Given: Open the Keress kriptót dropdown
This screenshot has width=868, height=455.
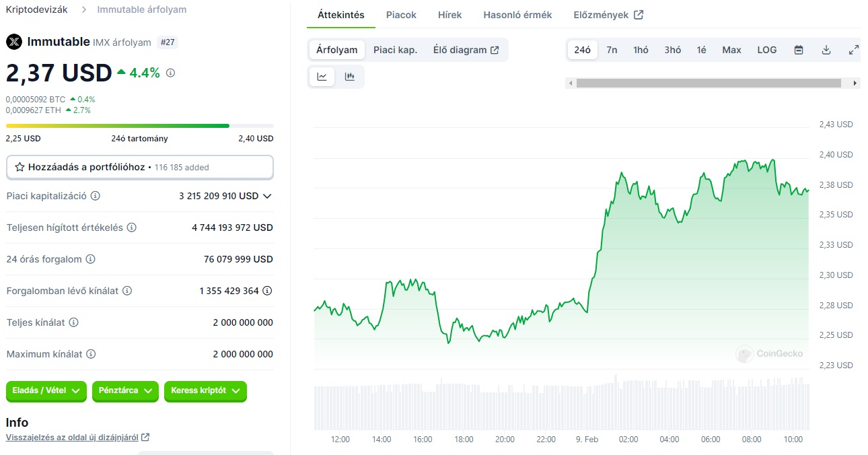Looking at the screenshot, I should (x=205, y=391).
